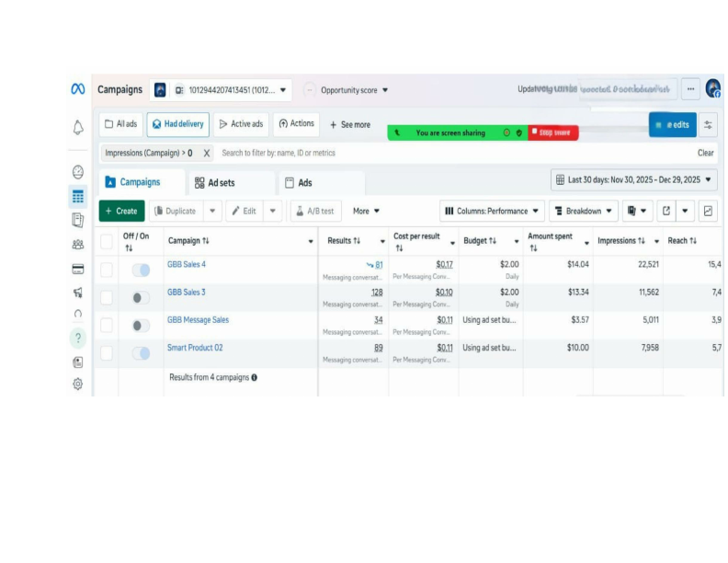728x563 pixels.
Task: Open settings gear icon in sidebar
Action: tap(78, 384)
